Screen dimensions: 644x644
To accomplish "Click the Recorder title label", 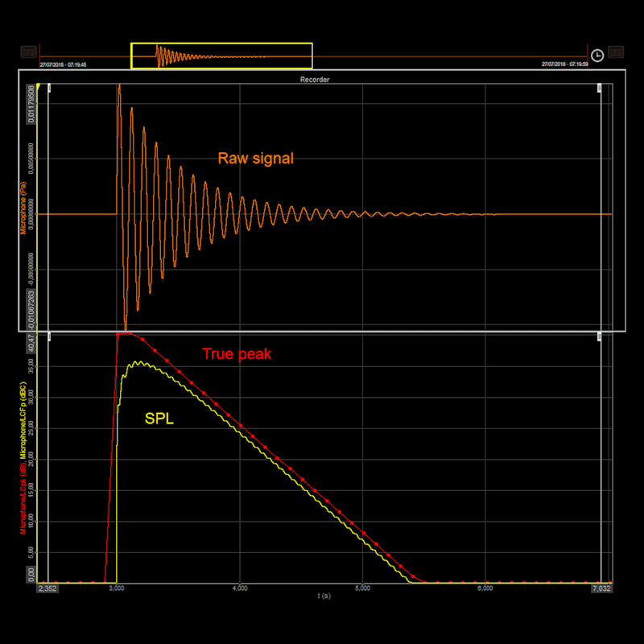I will [315, 80].
